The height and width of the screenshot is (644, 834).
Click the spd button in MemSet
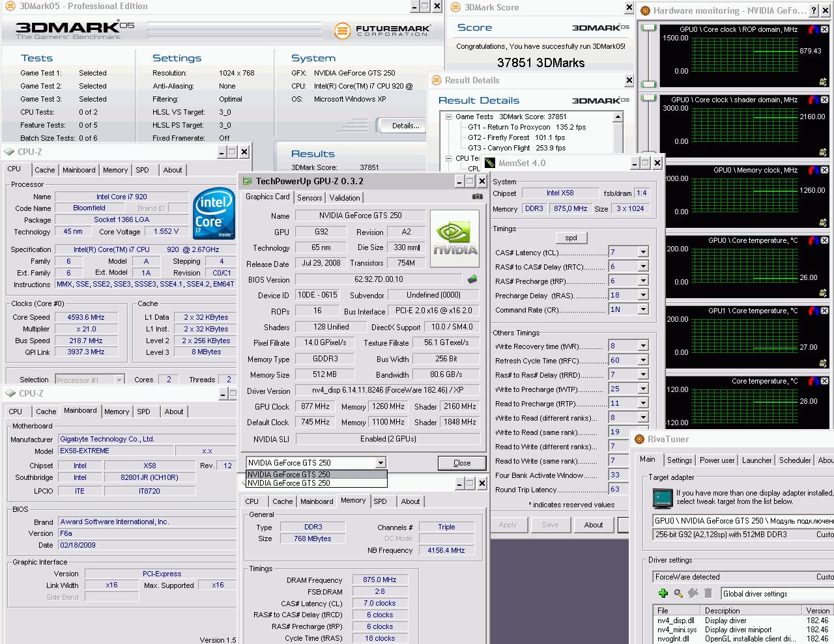tap(571, 238)
